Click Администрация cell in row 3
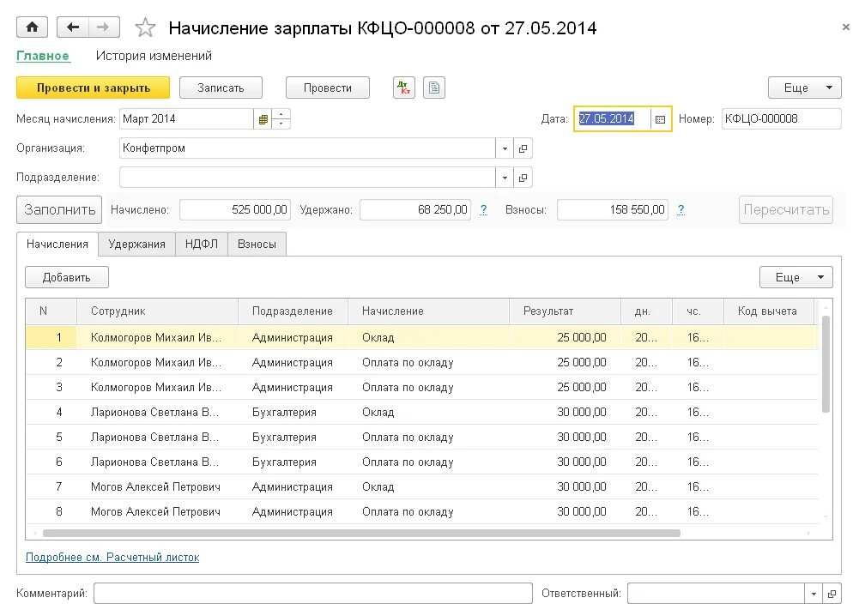Screen dimensions: 865x616 click(x=293, y=388)
